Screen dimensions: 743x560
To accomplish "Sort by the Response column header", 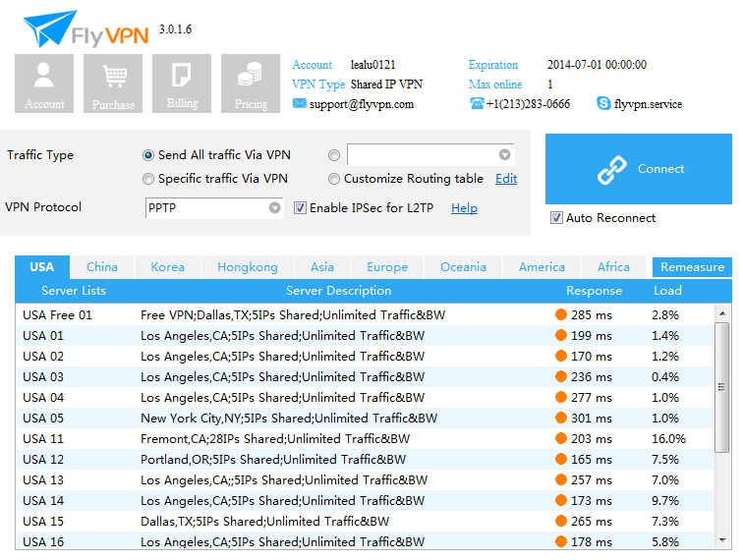I will point(595,291).
